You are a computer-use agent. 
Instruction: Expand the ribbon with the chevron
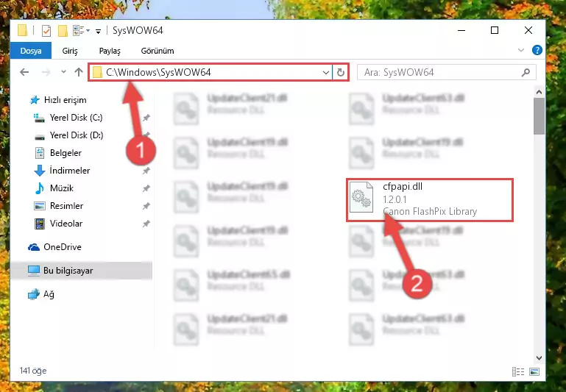521,50
